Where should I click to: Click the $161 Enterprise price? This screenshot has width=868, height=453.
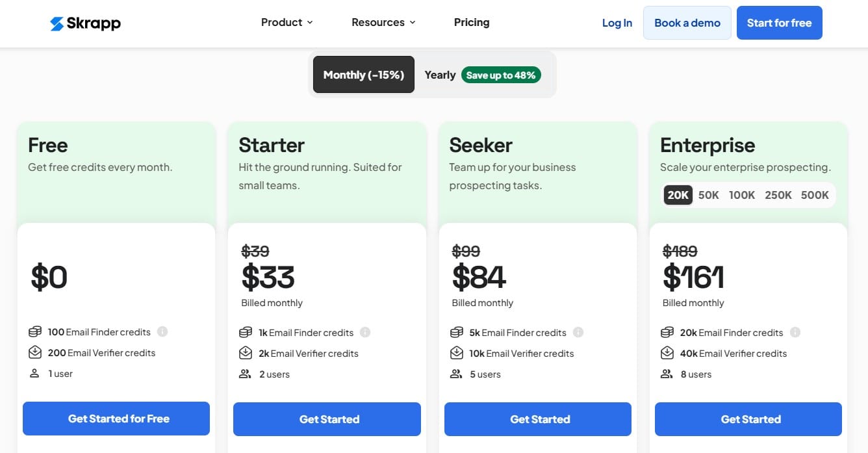click(x=693, y=278)
